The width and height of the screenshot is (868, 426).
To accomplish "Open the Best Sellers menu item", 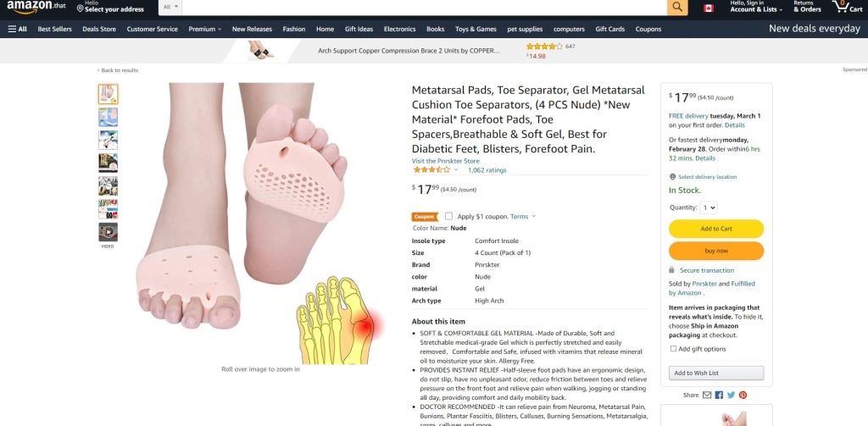I will (x=55, y=29).
